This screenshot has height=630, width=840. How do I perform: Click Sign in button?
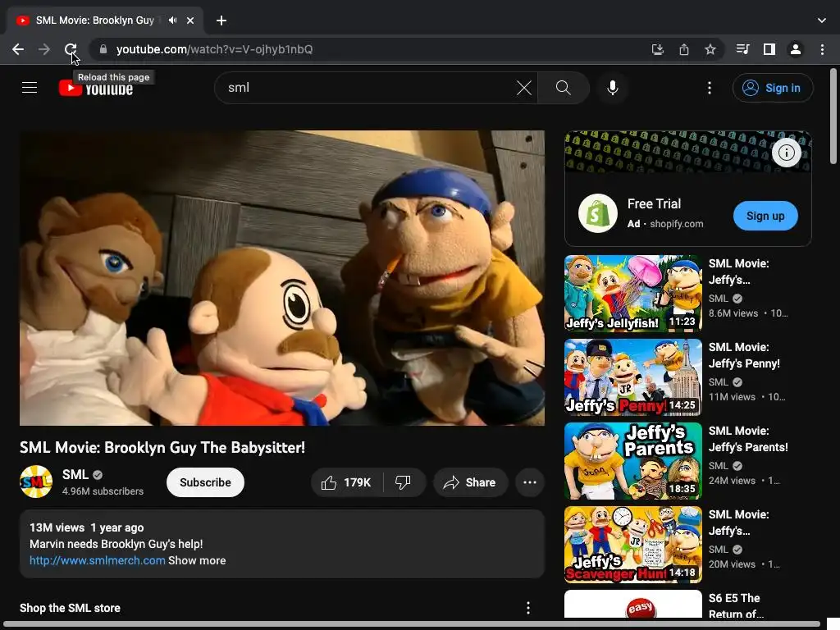pyautogui.click(x=773, y=87)
